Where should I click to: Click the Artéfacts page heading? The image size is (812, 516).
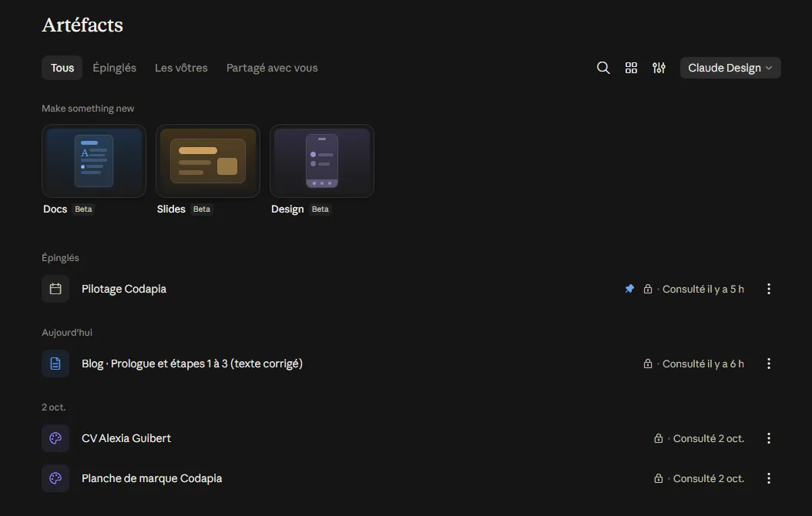[82, 25]
